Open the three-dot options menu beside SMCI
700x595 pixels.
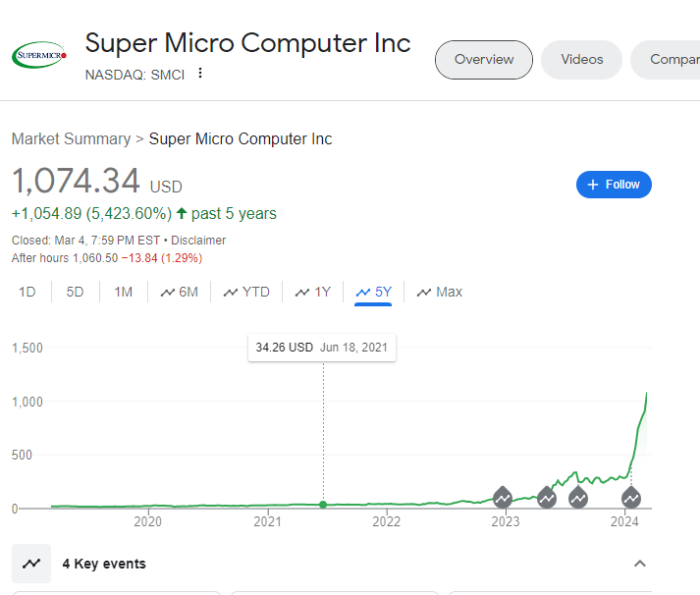pos(201,74)
